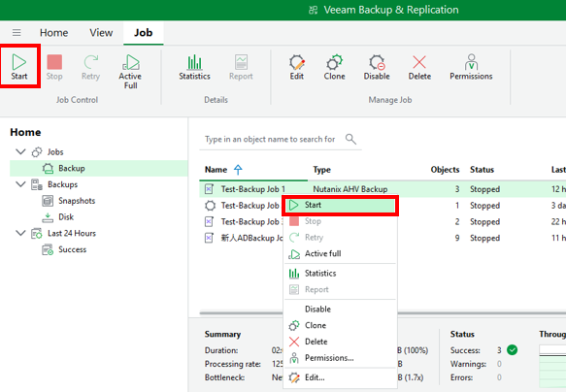Choose Stop in the context menu
The width and height of the screenshot is (566, 392).
341,221
